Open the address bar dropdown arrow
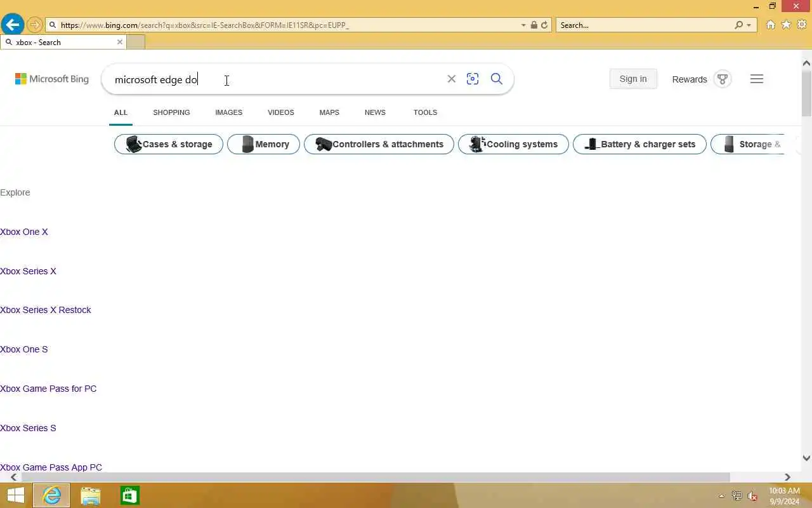The width and height of the screenshot is (812, 508). click(523, 25)
